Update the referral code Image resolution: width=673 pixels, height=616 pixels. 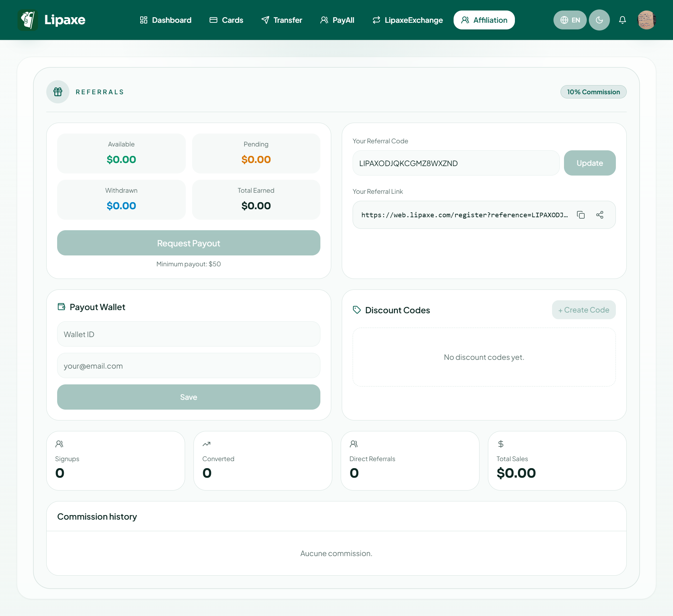click(590, 163)
